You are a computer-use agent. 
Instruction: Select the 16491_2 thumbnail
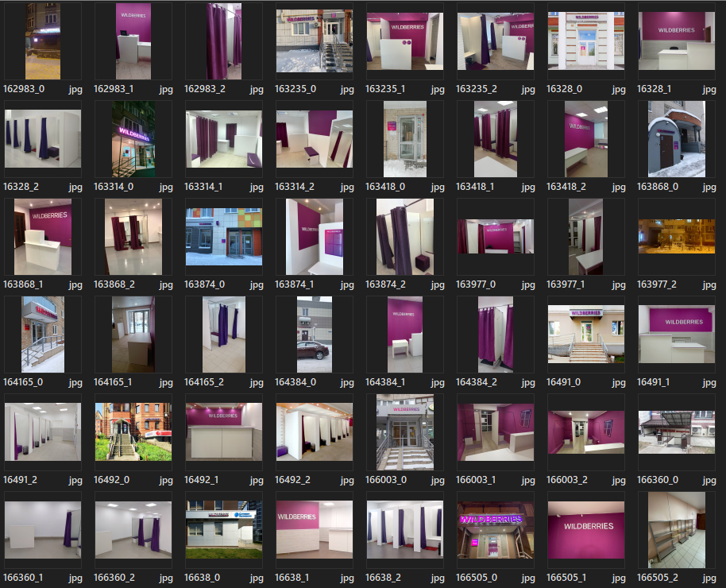coord(43,432)
